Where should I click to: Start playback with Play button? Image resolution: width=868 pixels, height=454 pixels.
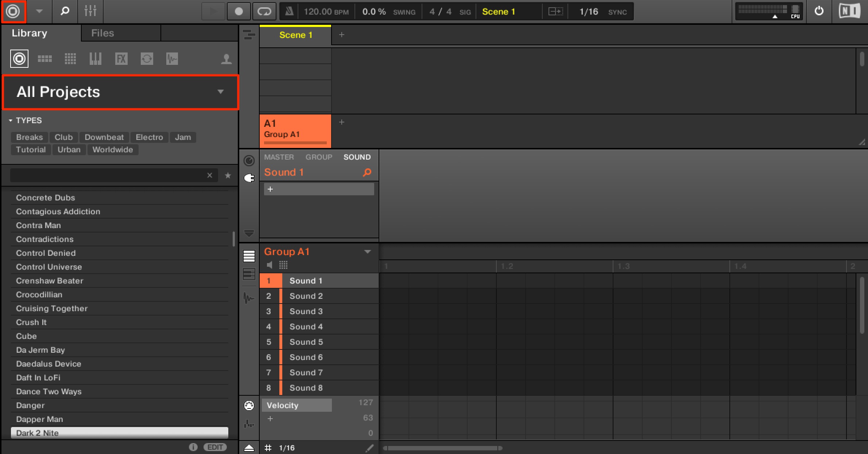213,12
